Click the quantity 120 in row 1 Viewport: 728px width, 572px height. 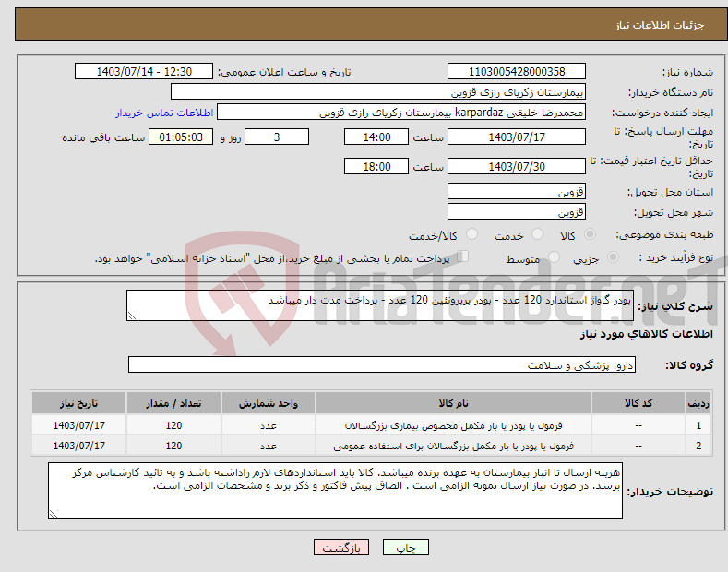click(173, 425)
